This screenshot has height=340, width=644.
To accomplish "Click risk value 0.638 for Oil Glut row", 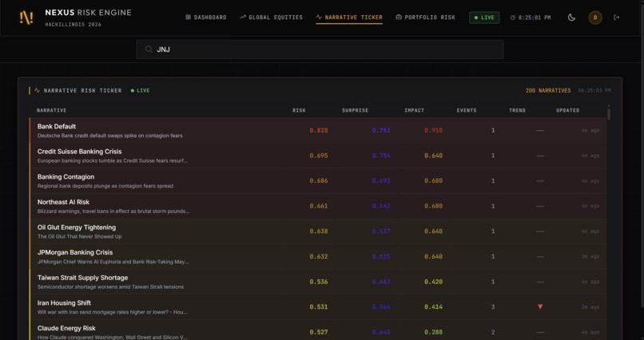I will pos(319,231).
